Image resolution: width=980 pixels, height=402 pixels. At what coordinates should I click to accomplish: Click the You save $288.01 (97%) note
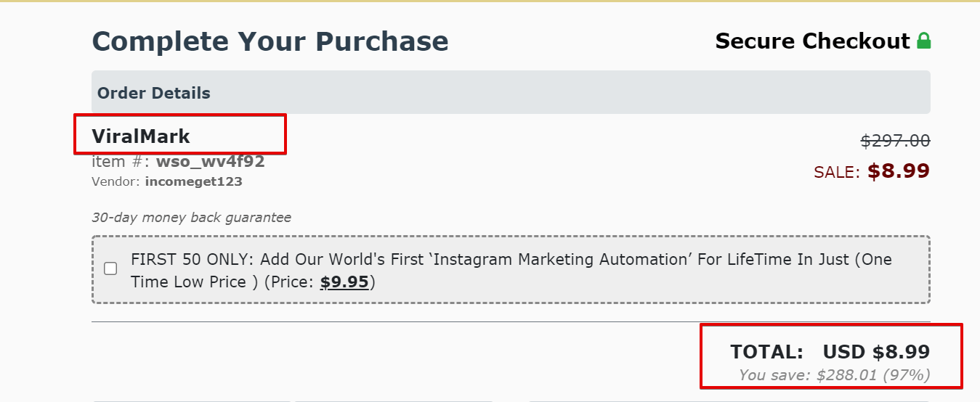834,375
